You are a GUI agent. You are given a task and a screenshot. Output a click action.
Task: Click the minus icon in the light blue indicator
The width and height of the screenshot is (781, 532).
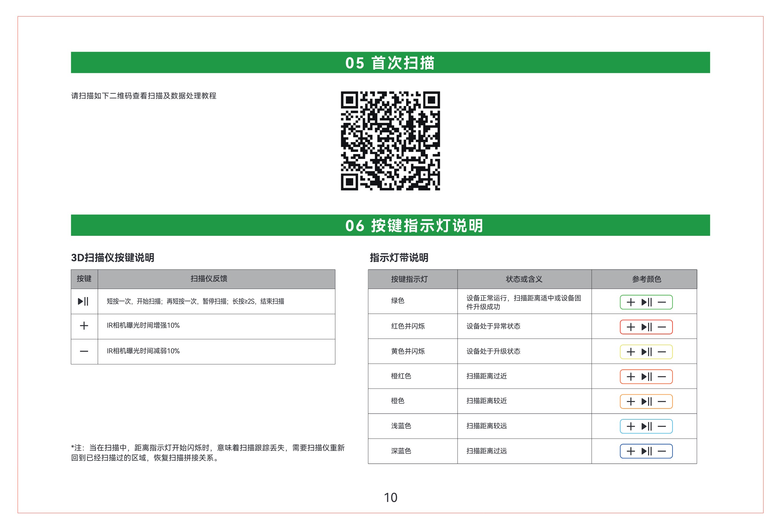coord(662,427)
